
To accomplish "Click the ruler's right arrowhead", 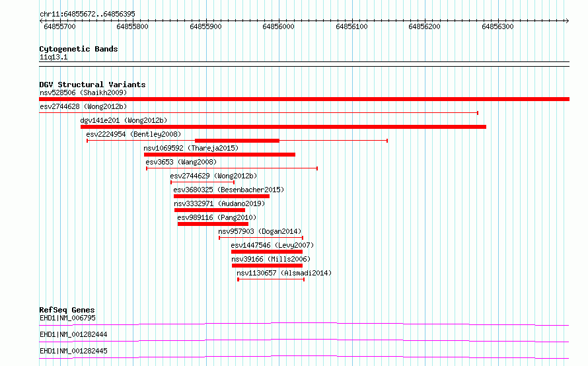I will click(567, 20).
